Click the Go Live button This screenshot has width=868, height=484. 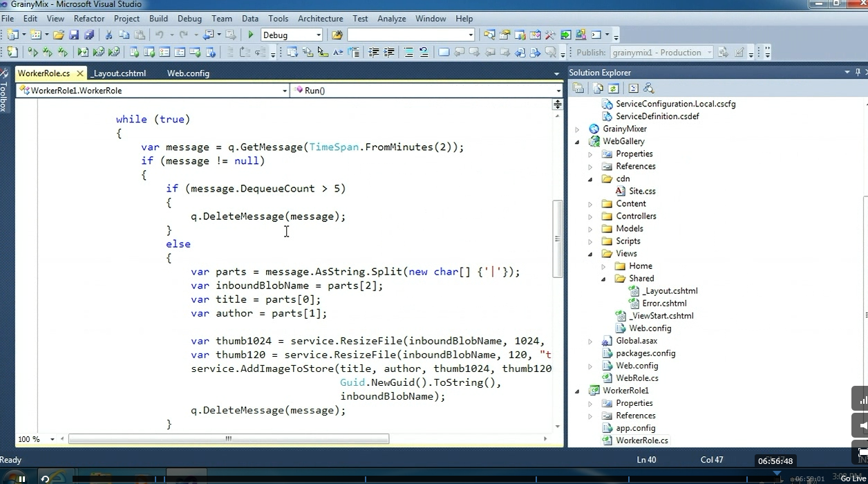click(853, 478)
